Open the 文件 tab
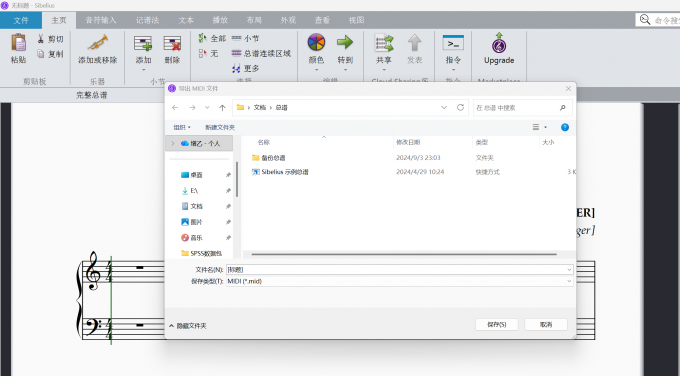 [21, 20]
